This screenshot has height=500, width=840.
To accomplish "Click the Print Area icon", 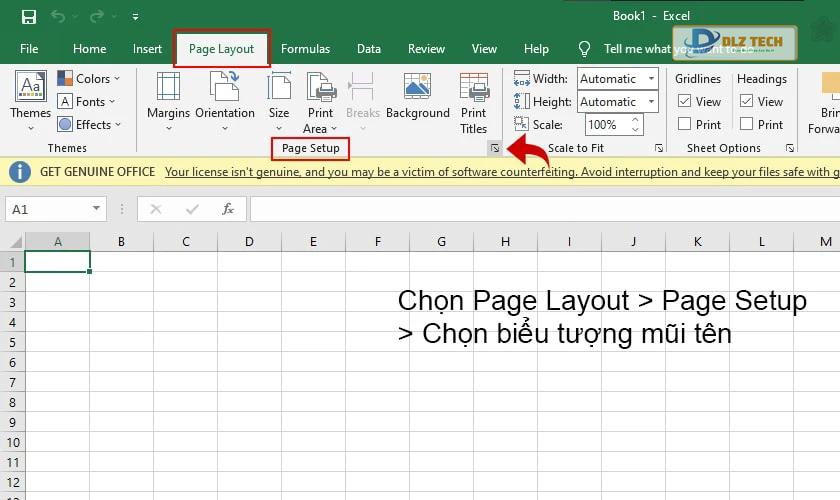I will 321,87.
